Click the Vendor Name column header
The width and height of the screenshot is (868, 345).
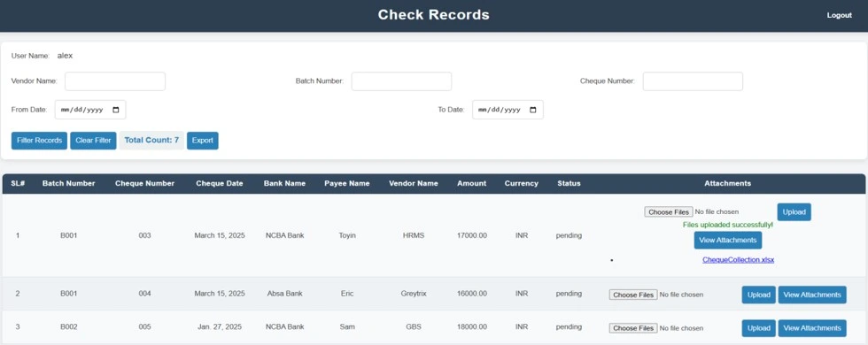[x=414, y=184]
